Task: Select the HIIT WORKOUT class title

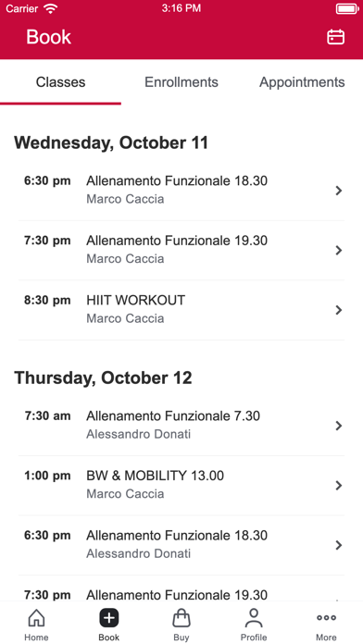Action: 136,300
